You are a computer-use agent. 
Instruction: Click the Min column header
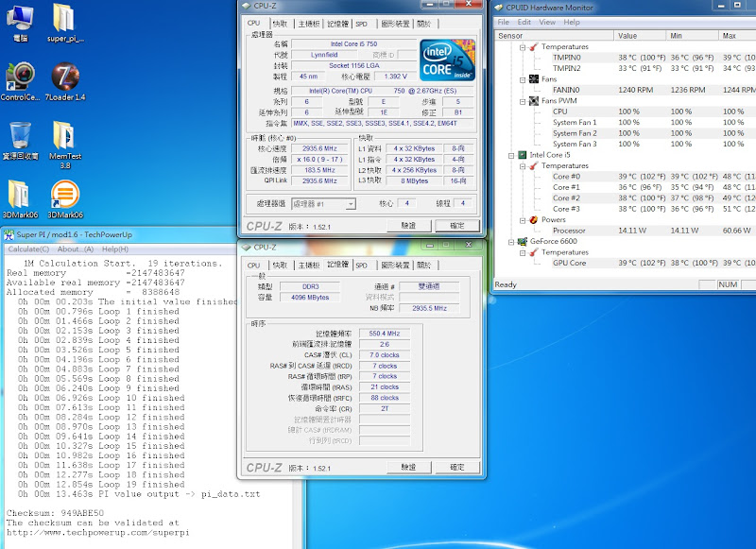(692, 36)
